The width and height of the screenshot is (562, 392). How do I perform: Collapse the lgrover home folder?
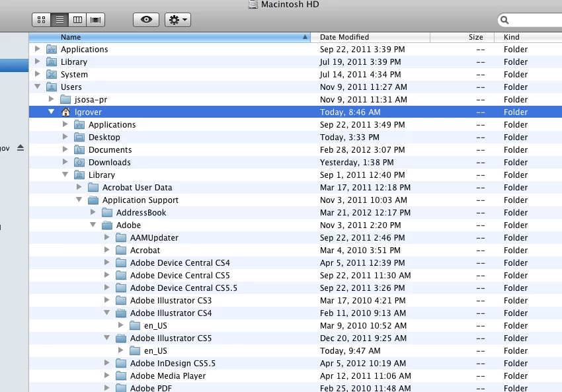pos(52,112)
